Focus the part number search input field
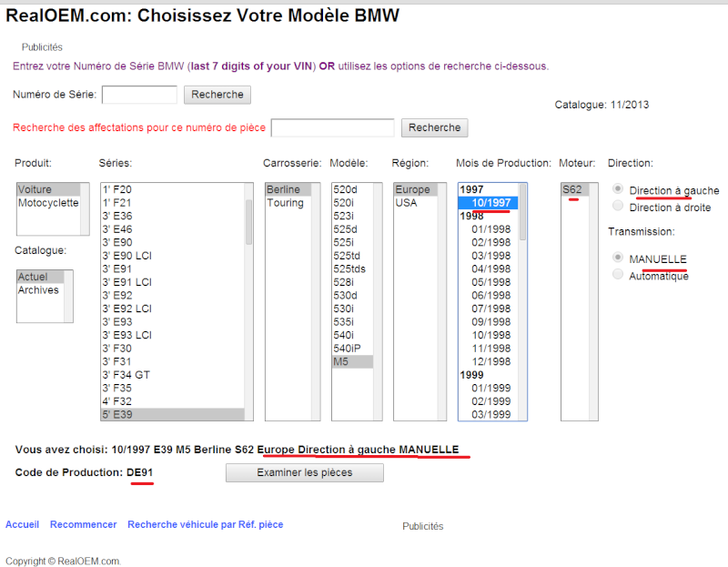 point(332,127)
